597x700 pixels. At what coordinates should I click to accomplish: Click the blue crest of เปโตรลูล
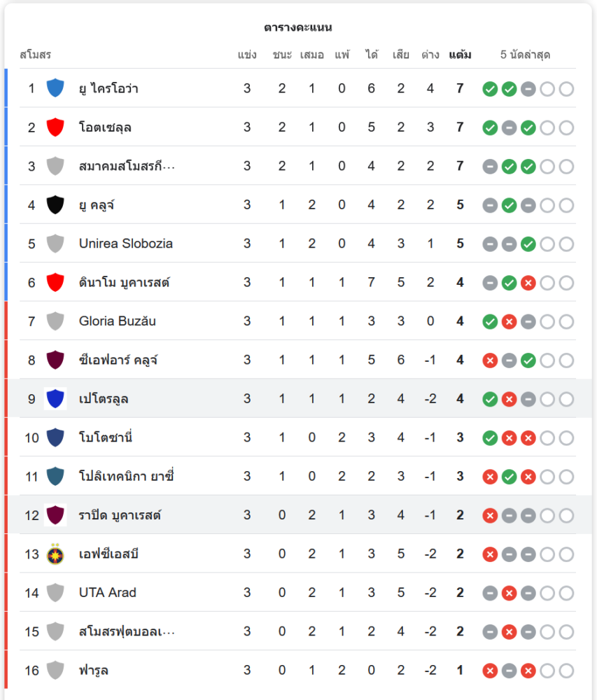coord(55,399)
